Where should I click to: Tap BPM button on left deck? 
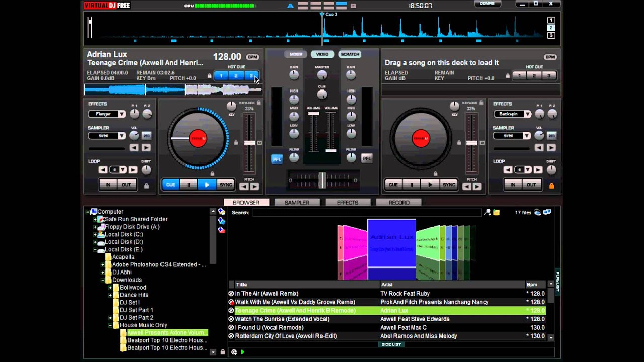[x=253, y=57]
